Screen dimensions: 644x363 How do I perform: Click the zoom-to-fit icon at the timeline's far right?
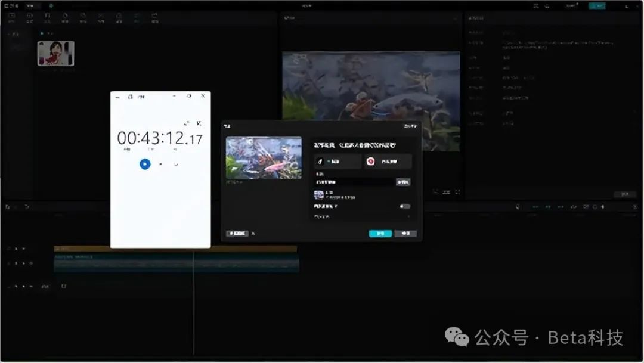point(635,207)
